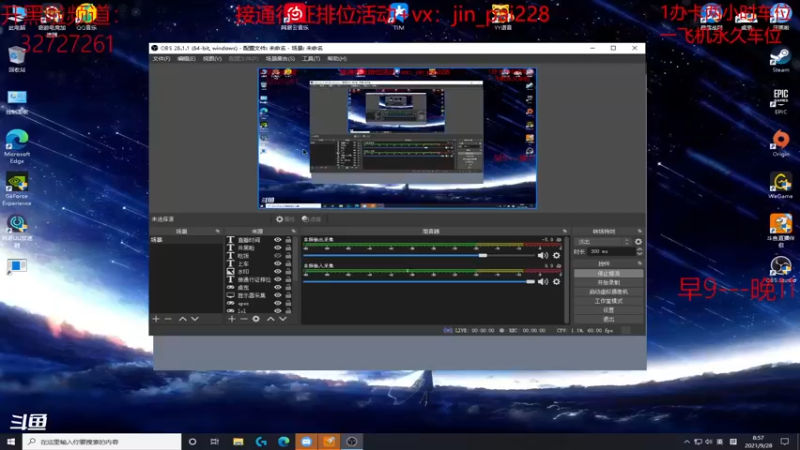800x450 pixels.
Task: Click the first mixer channel volume slider
Action: click(x=419, y=255)
